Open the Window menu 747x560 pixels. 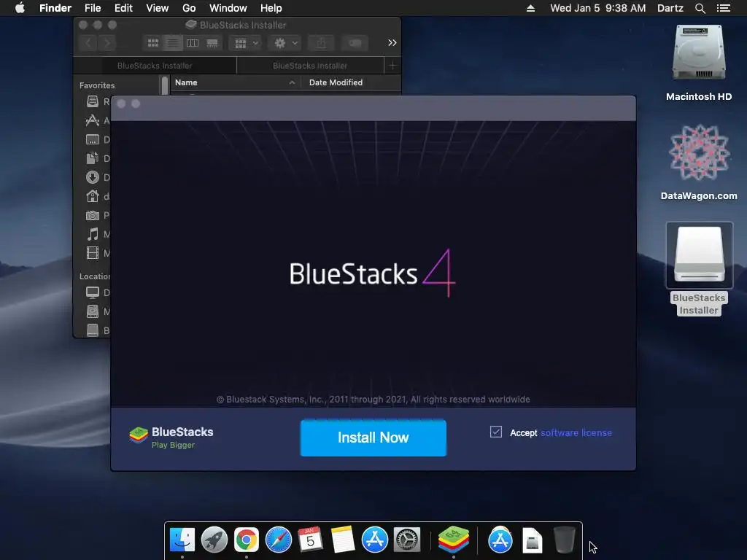228,8
